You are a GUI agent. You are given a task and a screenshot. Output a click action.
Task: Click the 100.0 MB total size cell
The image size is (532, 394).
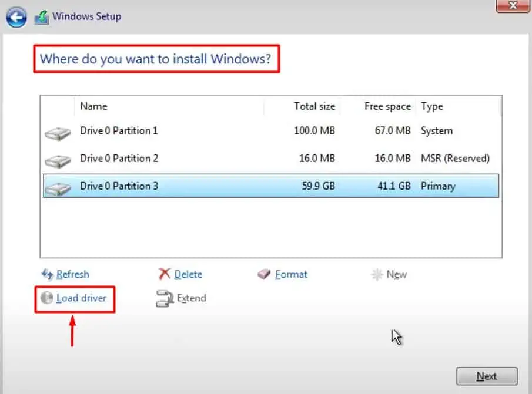point(314,131)
